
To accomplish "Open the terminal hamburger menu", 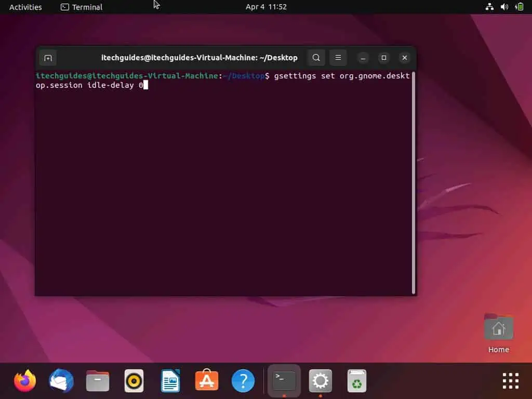I will pos(338,58).
